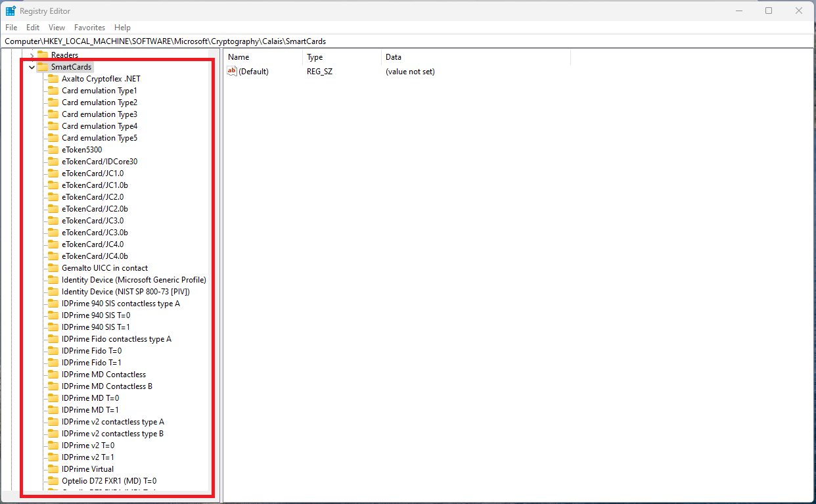Image resolution: width=816 pixels, height=504 pixels.
Task: Select Card emulation Type4 key
Action: (x=99, y=126)
